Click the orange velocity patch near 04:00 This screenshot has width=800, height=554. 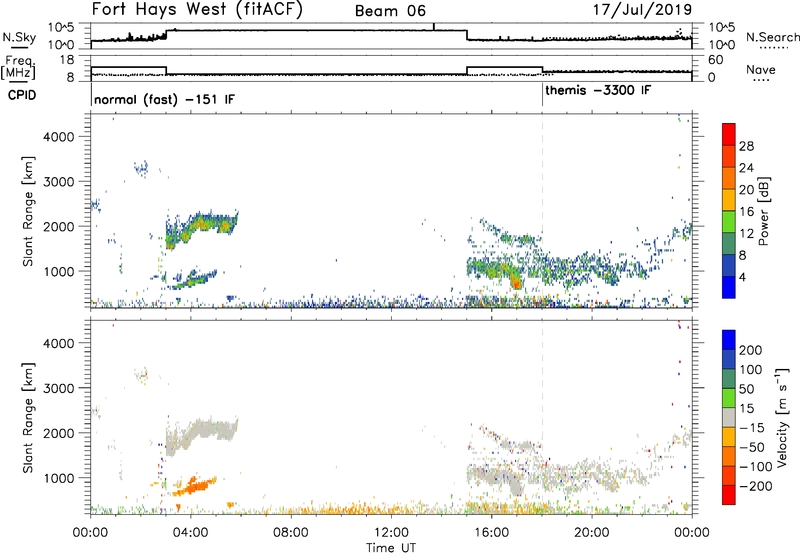tap(194, 486)
